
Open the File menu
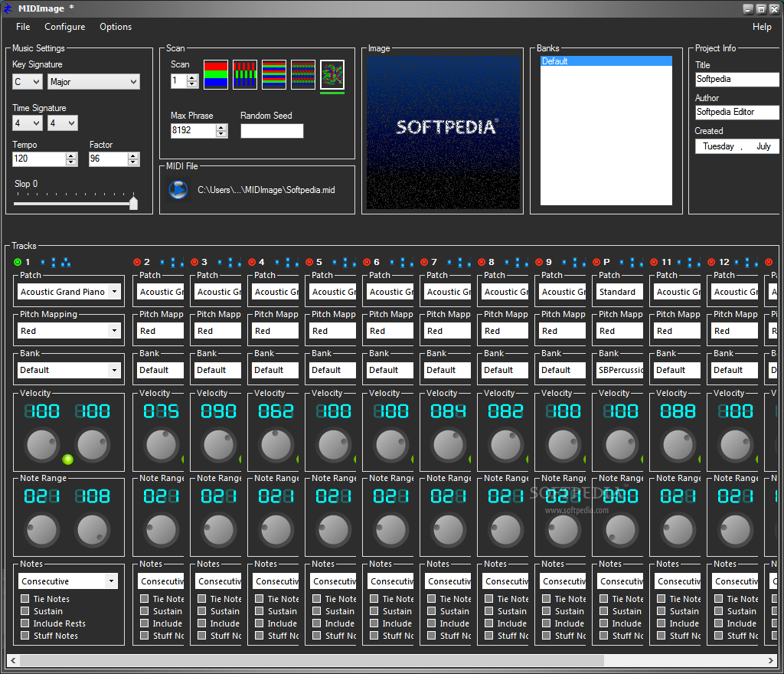coord(23,27)
